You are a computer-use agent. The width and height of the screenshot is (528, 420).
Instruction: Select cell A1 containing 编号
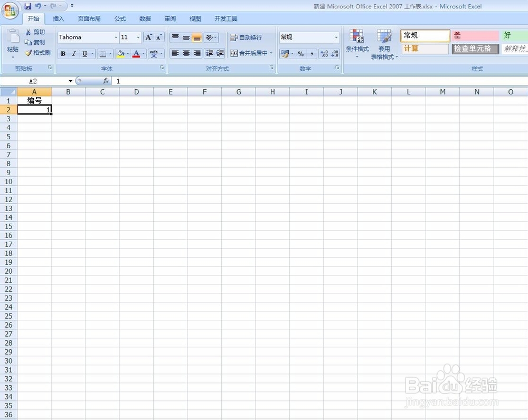click(x=34, y=101)
